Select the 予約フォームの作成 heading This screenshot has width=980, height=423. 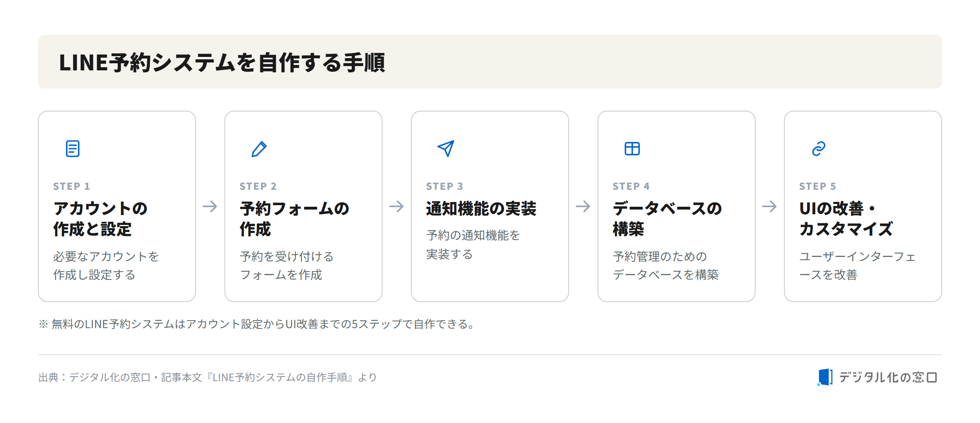pyautogui.click(x=294, y=219)
